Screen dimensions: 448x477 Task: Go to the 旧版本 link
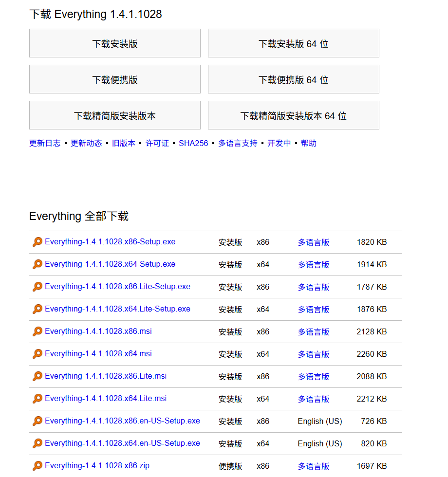(x=124, y=143)
